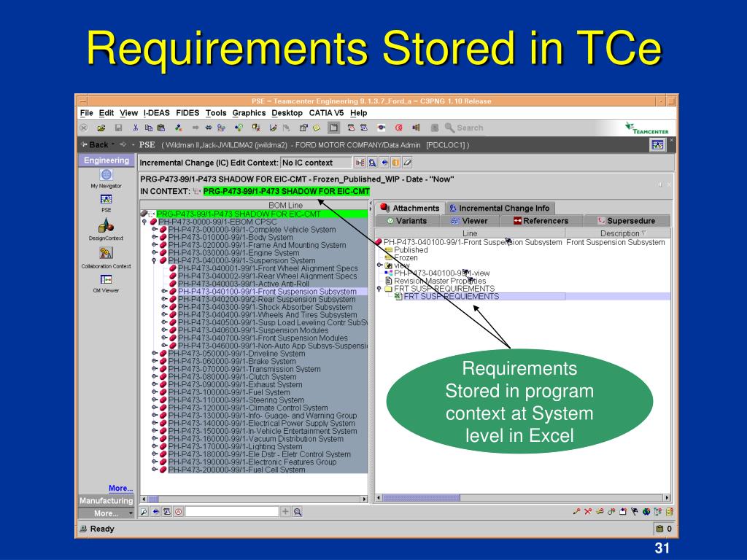This screenshot has height=560, width=747.
Task: Click the save disk toolbar icon
Action: coord(118,128)
